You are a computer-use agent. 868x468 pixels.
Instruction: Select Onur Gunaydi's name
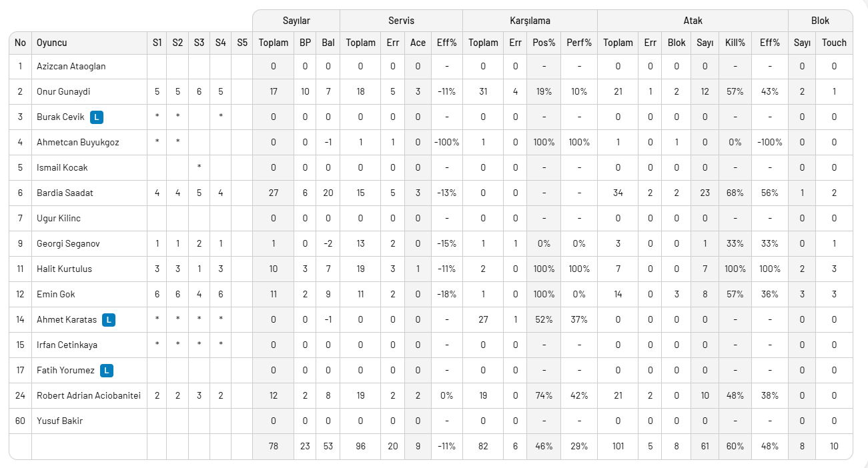[x=63, y=92]
